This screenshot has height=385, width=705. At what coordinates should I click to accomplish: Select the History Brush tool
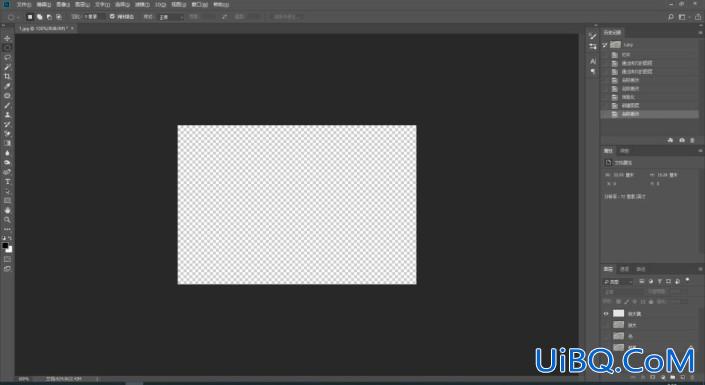click(7, 125)
